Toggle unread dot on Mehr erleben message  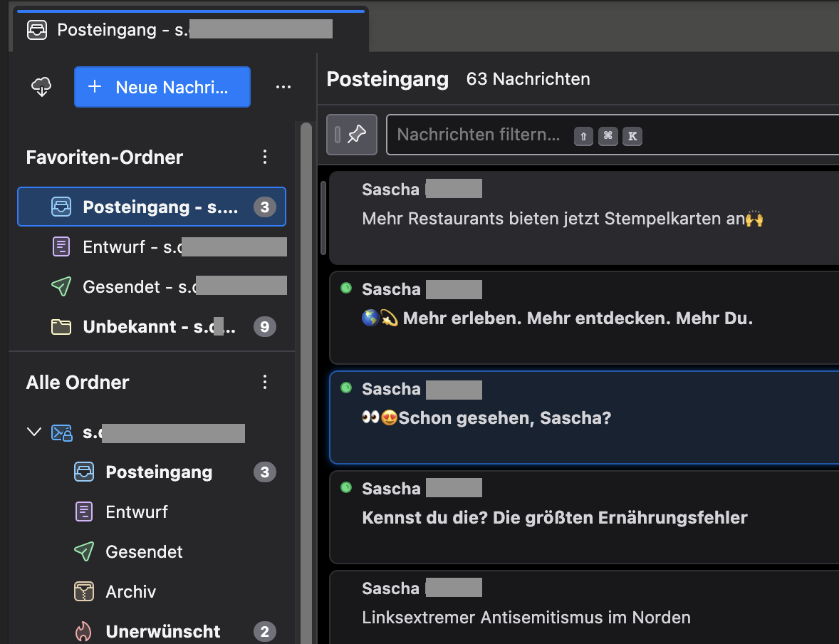pyautogui.click(x=346, y=288)
